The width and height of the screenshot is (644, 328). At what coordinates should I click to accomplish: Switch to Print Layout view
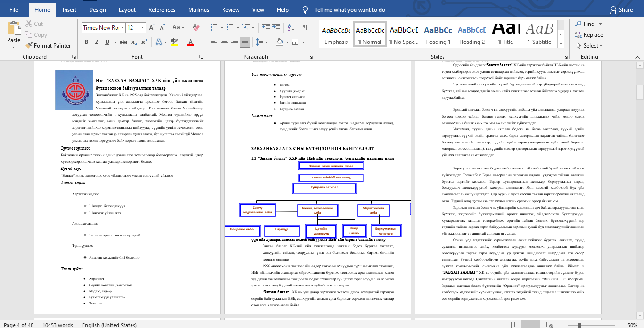pyautogui.click(x=531, y=325)
